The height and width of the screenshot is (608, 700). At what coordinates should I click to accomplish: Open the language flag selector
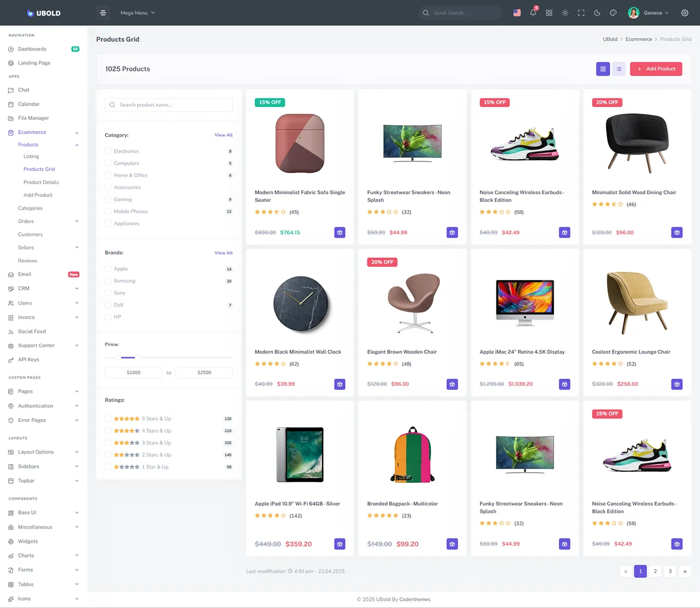517,13
